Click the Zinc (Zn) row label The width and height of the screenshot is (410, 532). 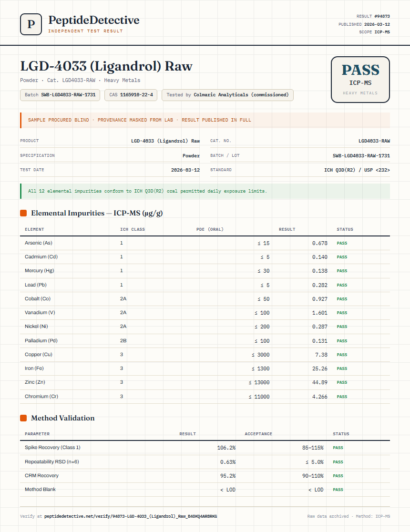coord(35,382)
